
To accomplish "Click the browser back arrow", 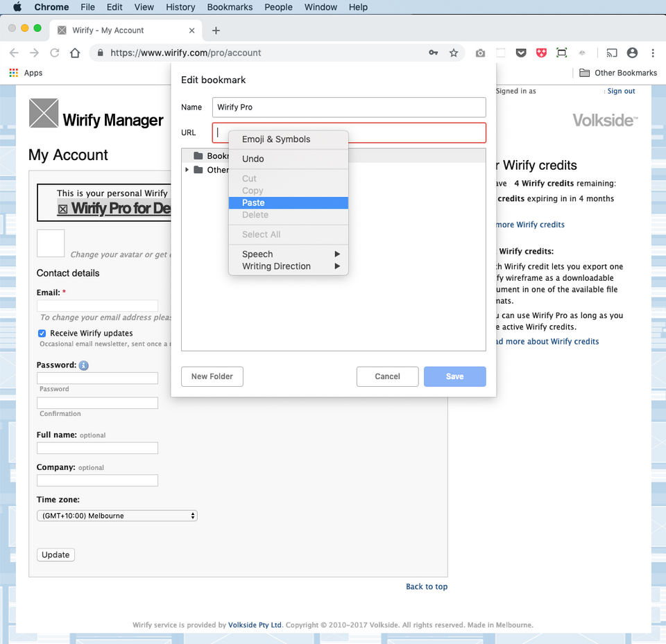I will click(14, 53).
